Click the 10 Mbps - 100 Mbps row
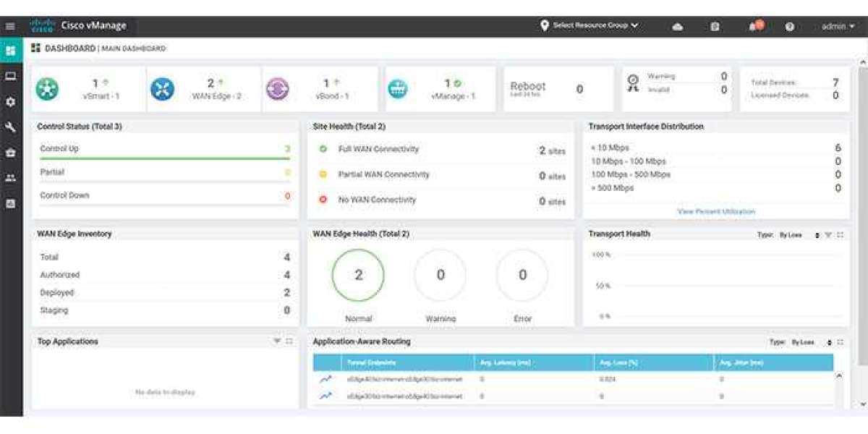Image resolution: width=868 pixels, height=434 pixels. [716, 161]
